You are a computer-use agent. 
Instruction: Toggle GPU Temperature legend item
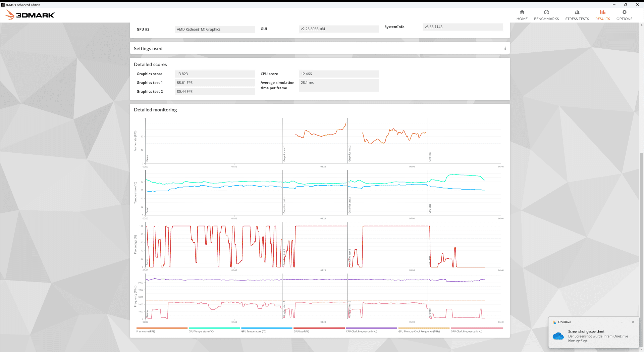267,330
